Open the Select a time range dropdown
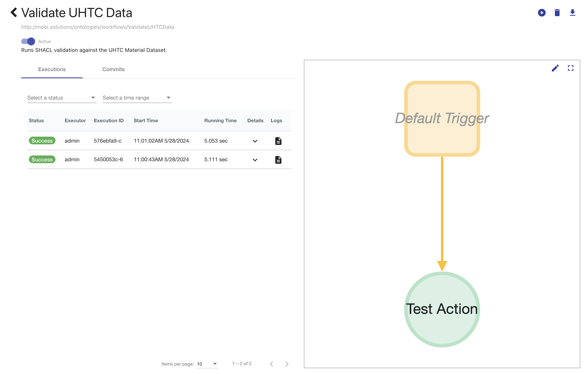 pos(136,98)
